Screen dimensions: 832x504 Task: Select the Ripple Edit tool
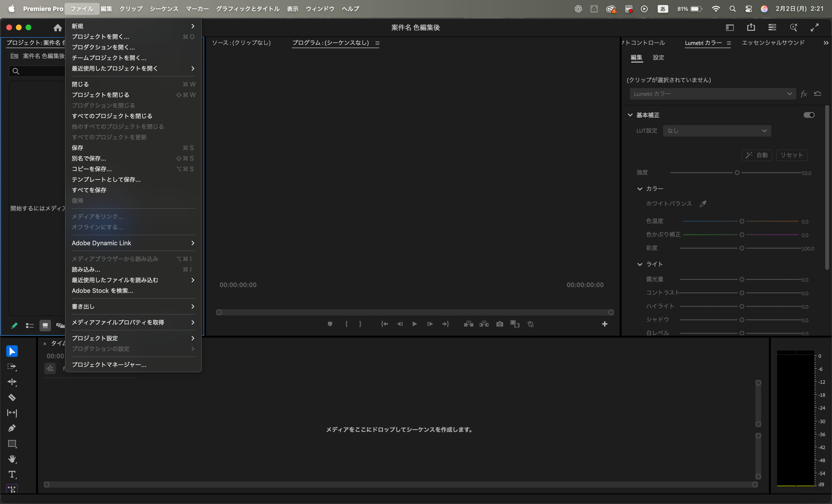(x=12, y=382)
